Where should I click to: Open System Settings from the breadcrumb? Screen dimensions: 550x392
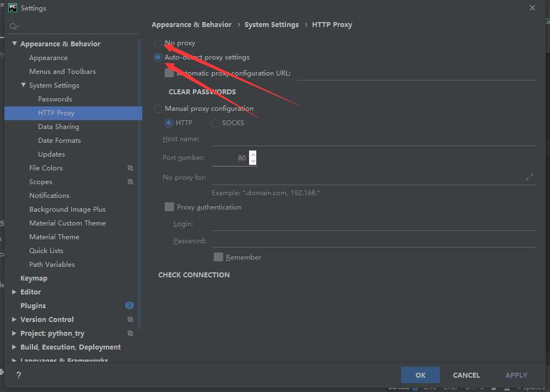point(271,24)
